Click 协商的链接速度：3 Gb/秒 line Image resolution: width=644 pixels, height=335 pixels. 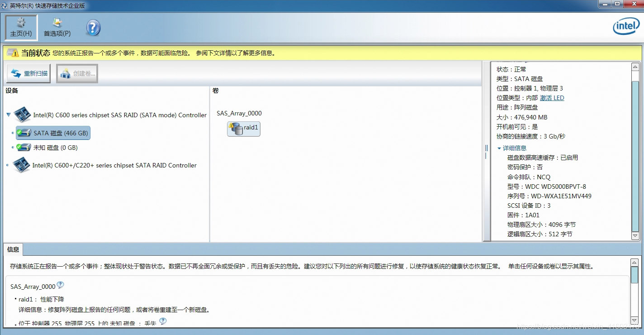531,136
